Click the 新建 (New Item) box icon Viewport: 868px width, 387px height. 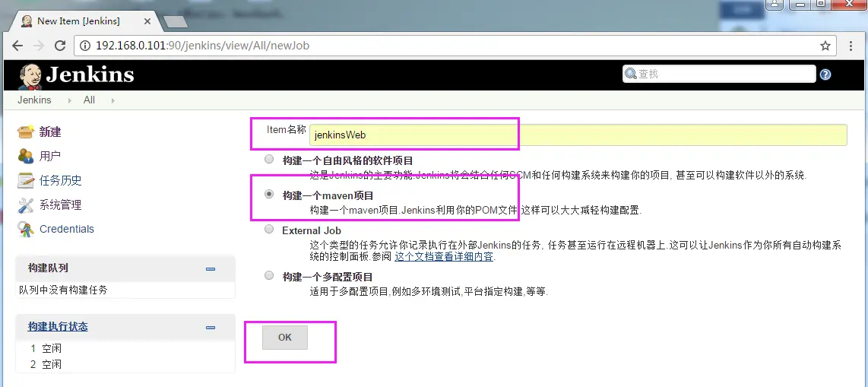coord(26,132)
